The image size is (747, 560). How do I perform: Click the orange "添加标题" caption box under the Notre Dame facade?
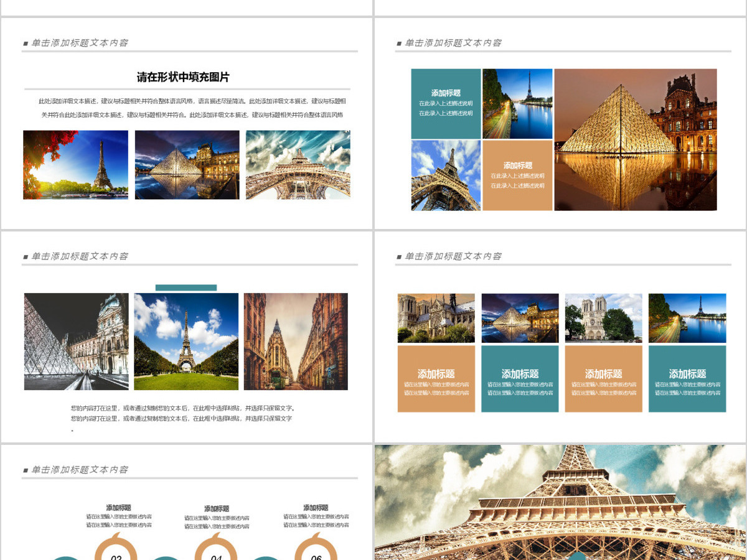click(x=603, y=379)
